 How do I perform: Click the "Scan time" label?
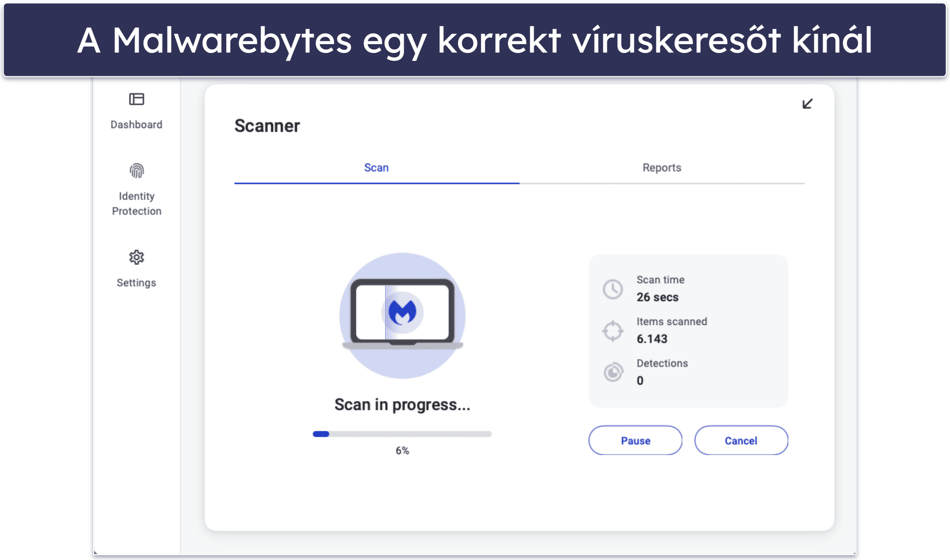tap(660, 280)
